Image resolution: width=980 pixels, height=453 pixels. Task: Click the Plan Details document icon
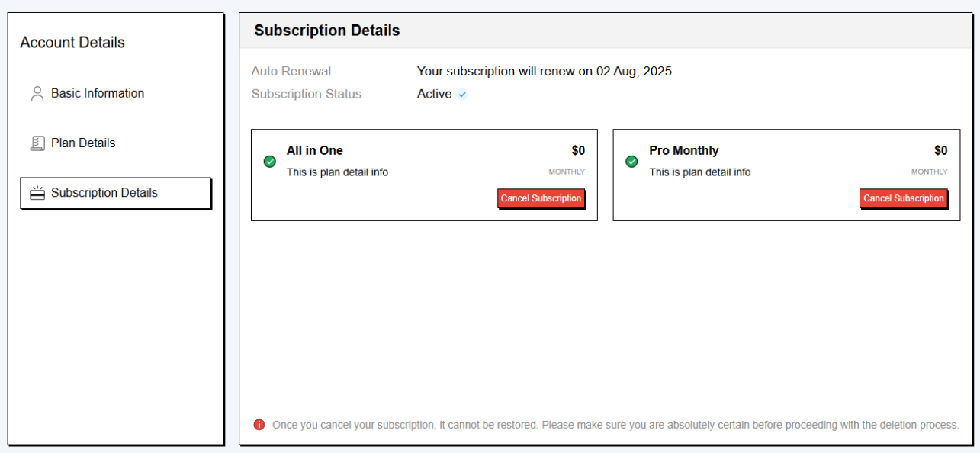[x=37, y=143]
